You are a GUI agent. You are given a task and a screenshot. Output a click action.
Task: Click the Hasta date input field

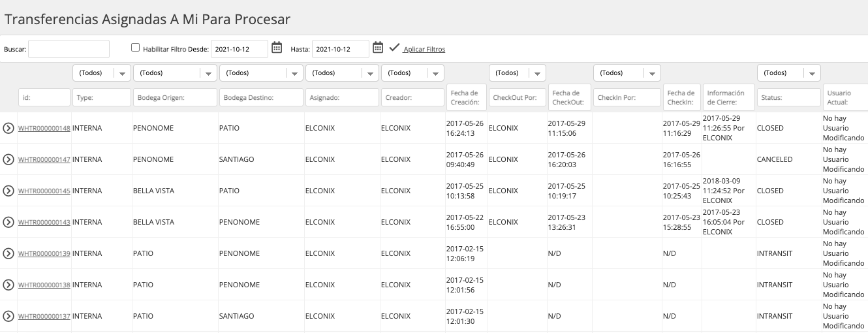(x=341, y=49)
